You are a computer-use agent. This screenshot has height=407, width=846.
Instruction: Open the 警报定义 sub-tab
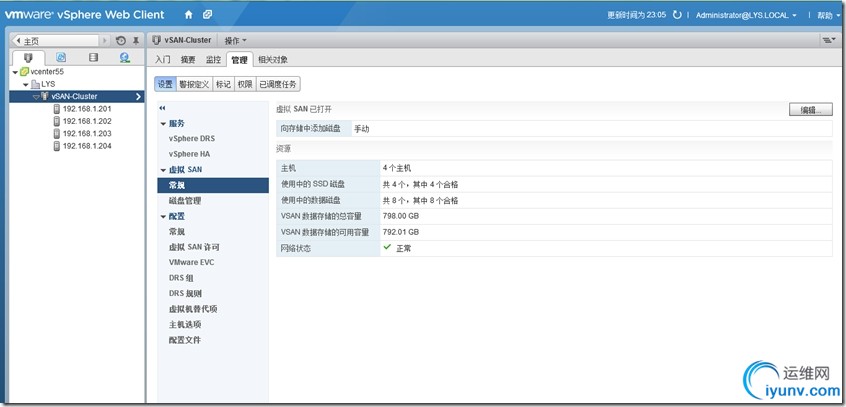[x=194, y=84]
